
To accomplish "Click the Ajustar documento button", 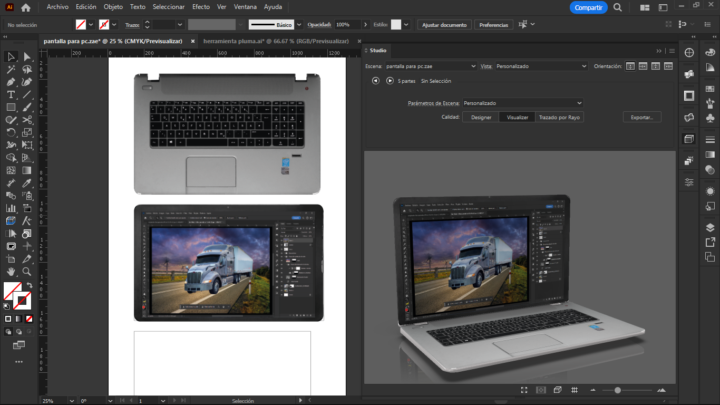I will (x=444, y=25).
